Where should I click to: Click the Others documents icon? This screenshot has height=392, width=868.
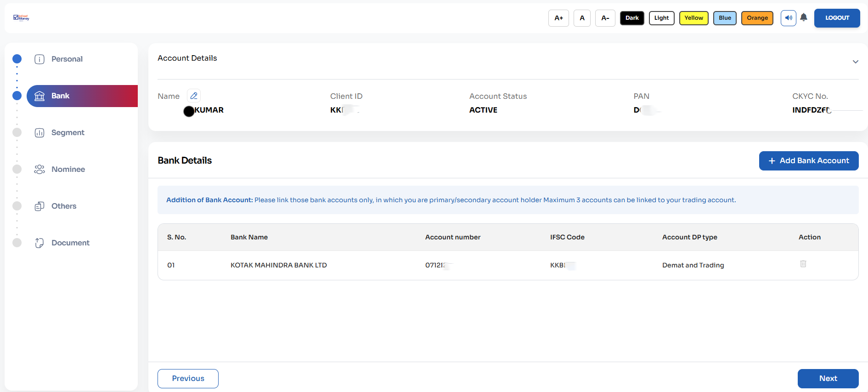(x=39, y=206)
